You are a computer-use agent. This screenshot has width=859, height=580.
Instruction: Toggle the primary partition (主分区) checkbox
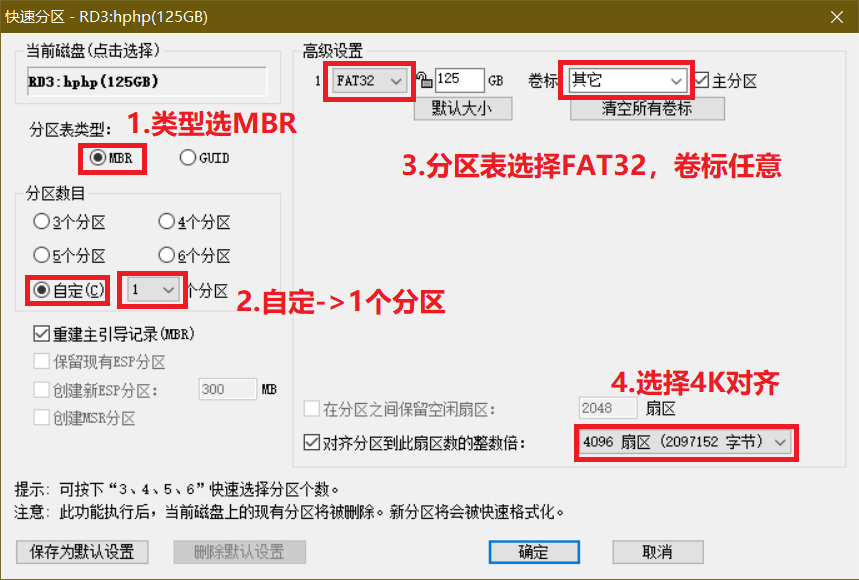(x=702, y=80)
